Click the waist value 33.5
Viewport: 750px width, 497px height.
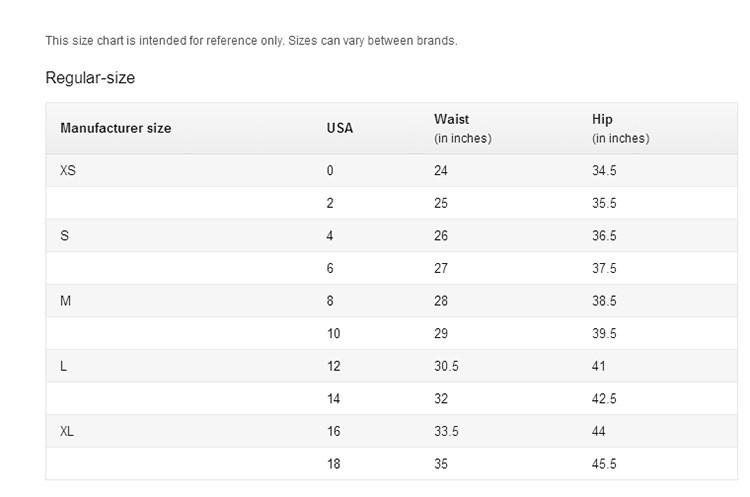click(x=446, y=431)
